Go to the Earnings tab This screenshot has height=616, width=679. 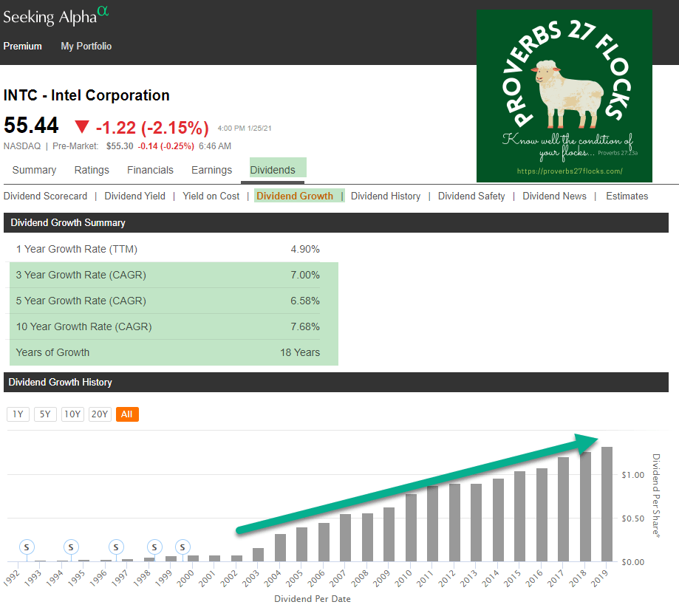coord(211,170)
